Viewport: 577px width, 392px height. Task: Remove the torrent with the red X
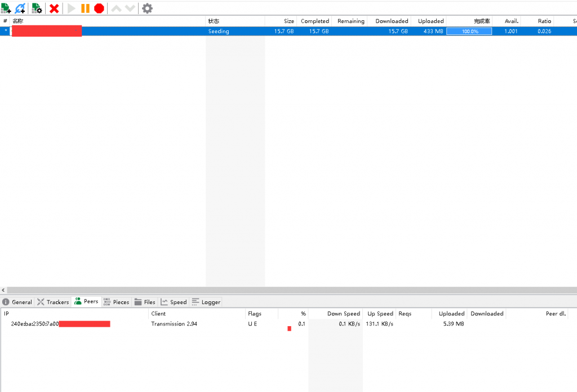(54, 8)
